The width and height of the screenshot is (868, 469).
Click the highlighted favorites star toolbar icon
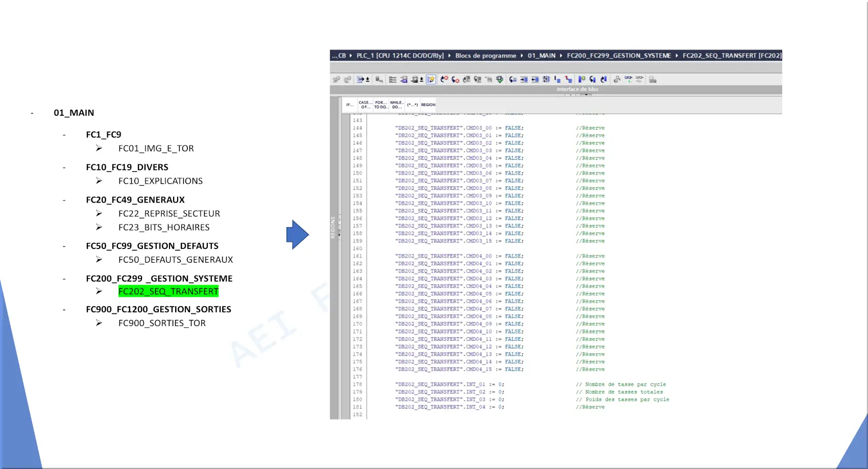431,80
